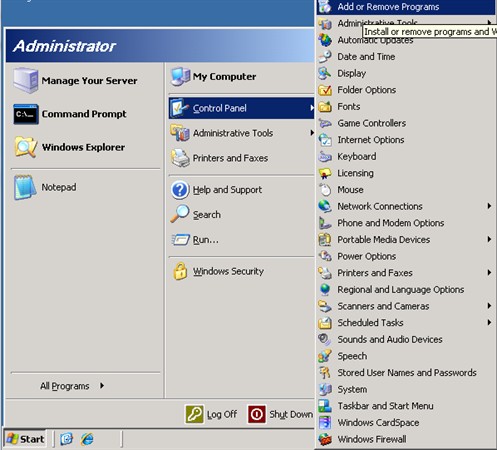Click the Speech icon
Viewport: 497px width, 450px height.
tap(325, 356)
